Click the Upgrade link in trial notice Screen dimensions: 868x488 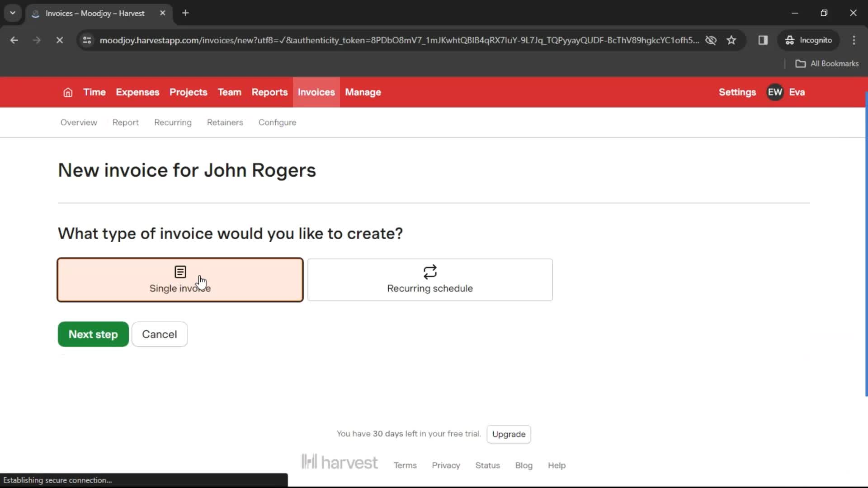pos(509,434)
